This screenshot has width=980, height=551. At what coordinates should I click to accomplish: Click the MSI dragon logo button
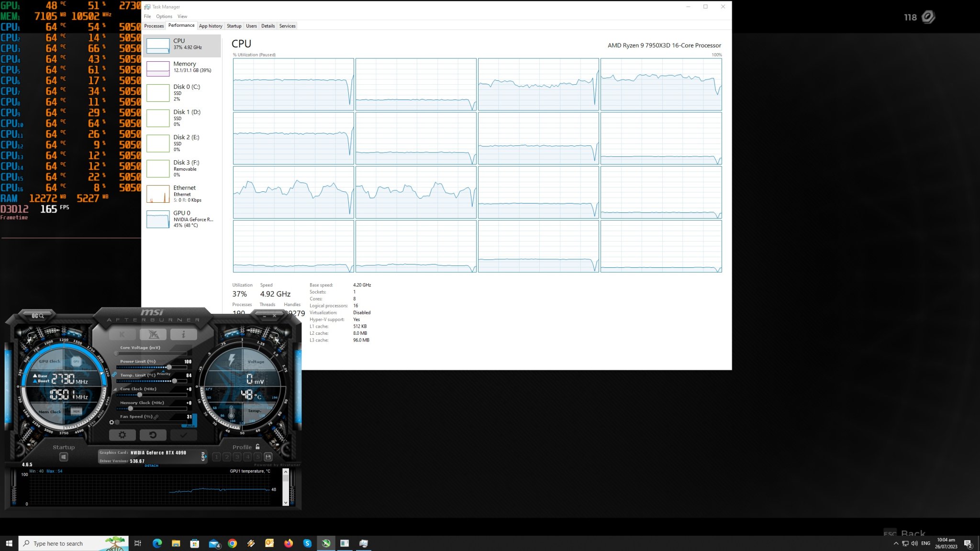(153, 334)
